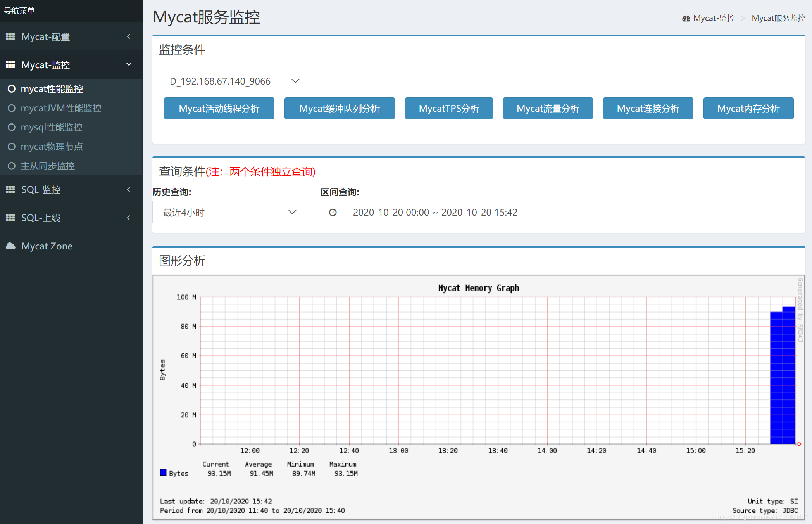The image size is (812, 524).
Task: Open the D_192.168.67.140_9066 server dropdown
Action: click(x=231, y=81)
